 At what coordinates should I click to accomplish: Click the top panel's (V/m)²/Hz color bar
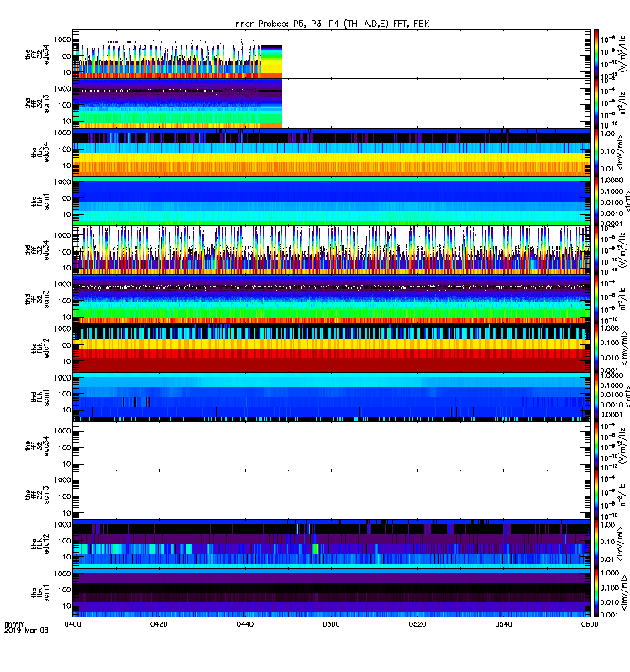click(596, 54)
